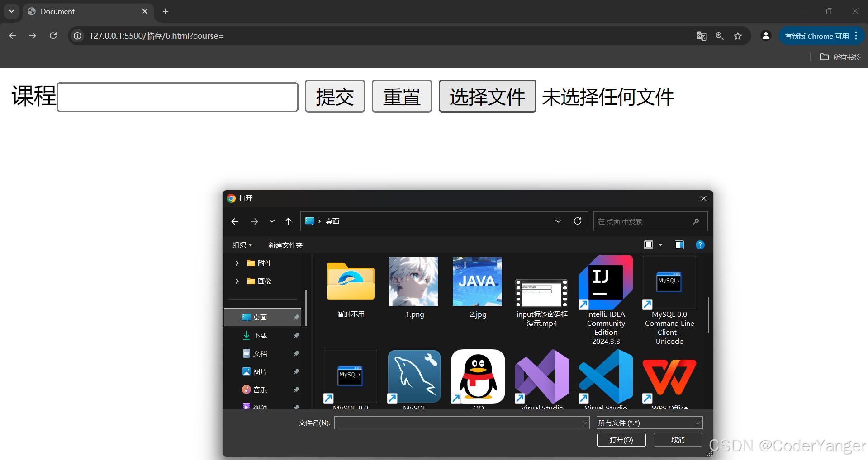Click the 提交 submit button
This screenshot has height=460, width=868.
click(335, 96)
